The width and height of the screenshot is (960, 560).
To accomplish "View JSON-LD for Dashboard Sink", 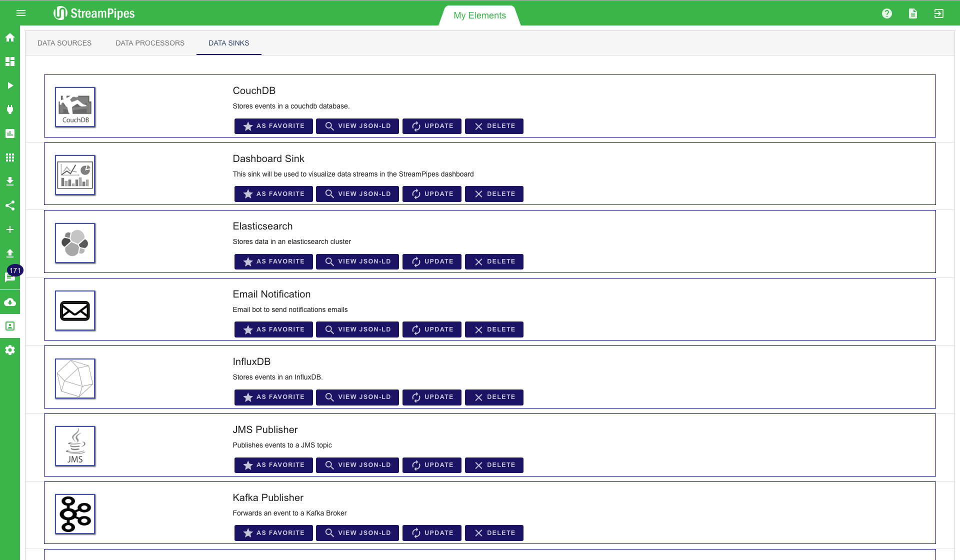I will 357,194.
